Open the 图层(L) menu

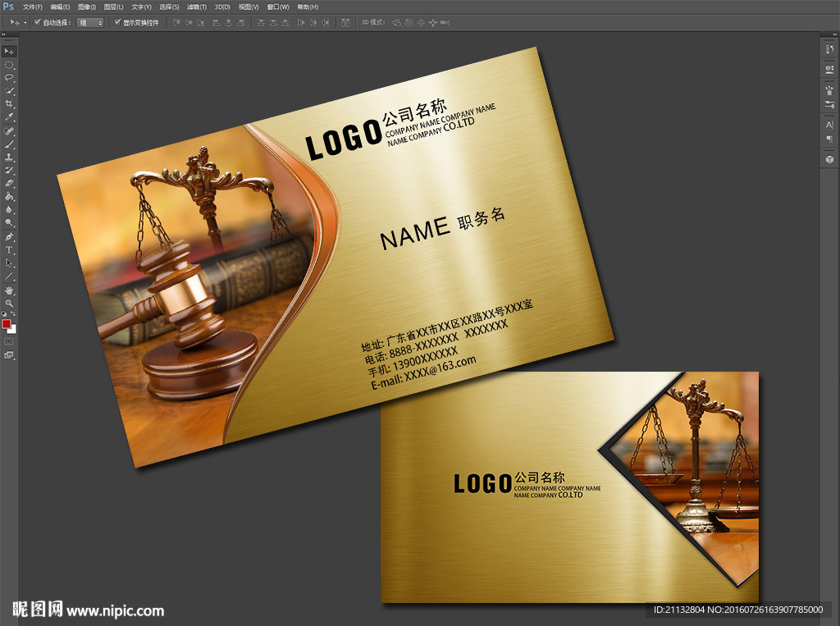click(x=113, y=7)
